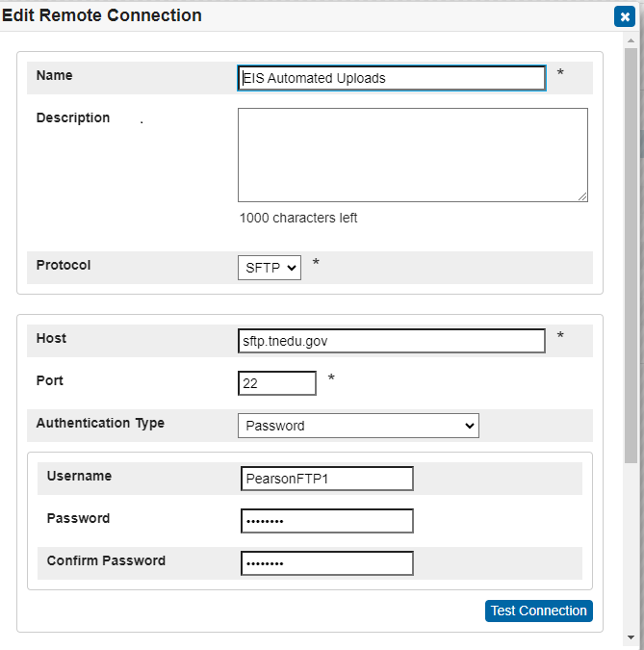Click the Name field with EIS Automated Uploads
The image size is (644, 650).
[392, 78]
